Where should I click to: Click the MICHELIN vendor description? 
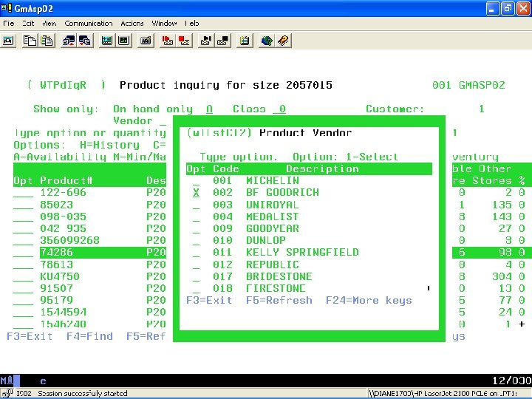click(273, 180)
